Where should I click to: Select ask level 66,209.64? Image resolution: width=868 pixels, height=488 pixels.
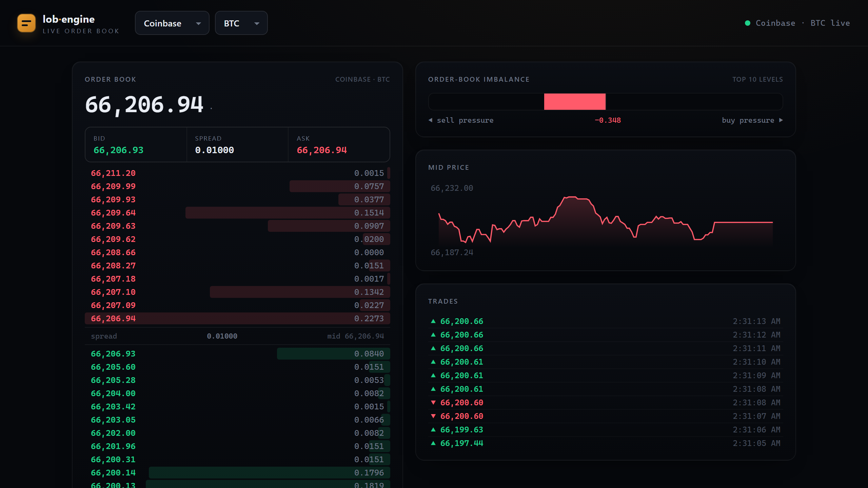237,213
